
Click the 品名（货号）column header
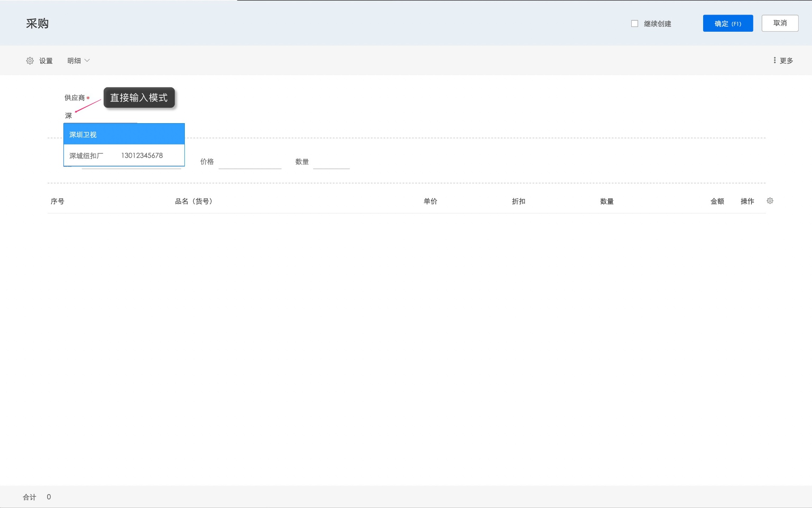point(194,201)
